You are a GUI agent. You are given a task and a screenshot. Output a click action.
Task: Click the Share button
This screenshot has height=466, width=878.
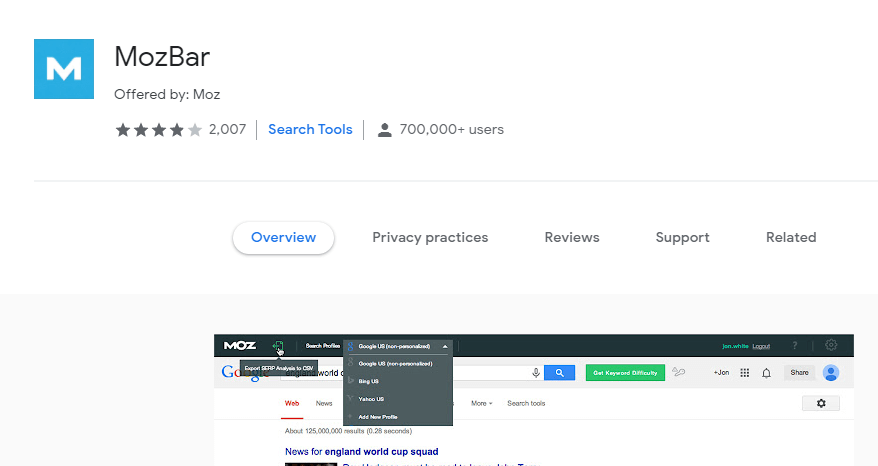click(x=799, y=372)
